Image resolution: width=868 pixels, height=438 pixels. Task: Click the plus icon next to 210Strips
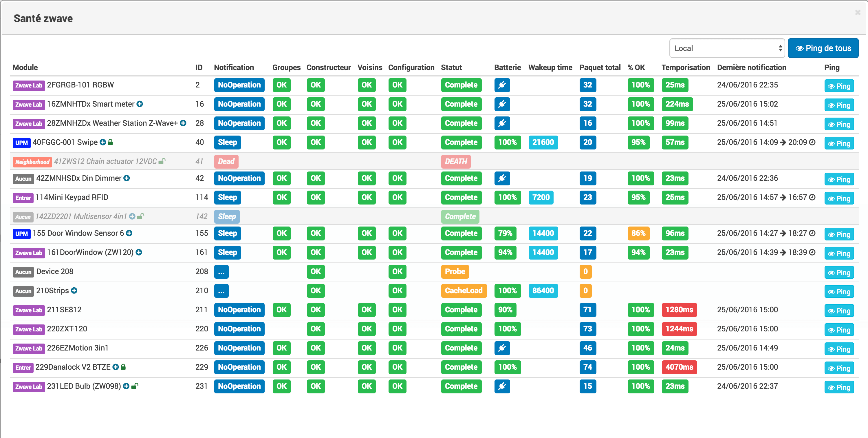74,291
